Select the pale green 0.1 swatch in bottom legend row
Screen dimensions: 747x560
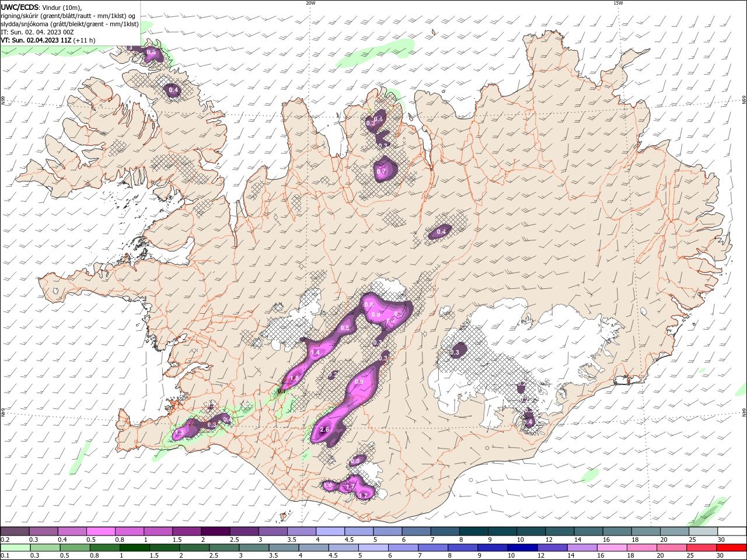pos(15,548)
